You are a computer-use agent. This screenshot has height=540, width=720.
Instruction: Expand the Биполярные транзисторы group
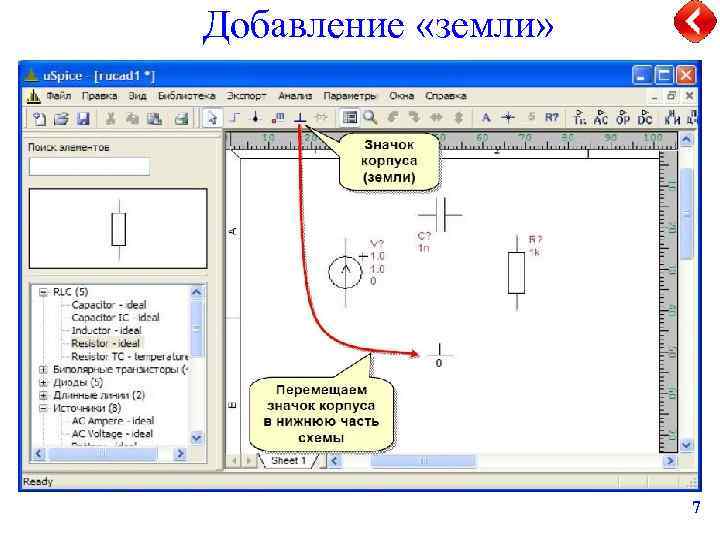tap(43, 369)
